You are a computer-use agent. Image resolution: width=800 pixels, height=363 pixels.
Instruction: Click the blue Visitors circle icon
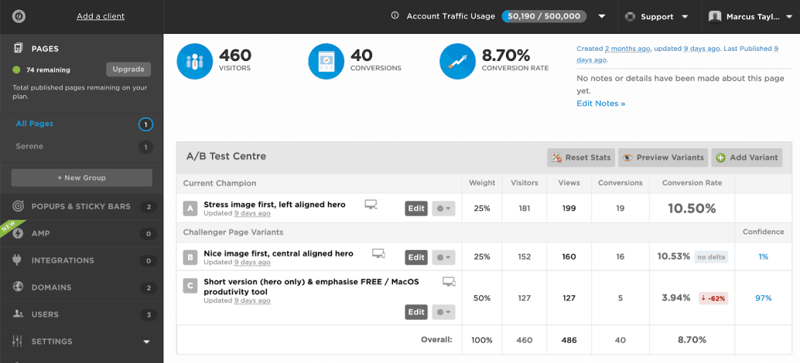click(x=194, y=61)
